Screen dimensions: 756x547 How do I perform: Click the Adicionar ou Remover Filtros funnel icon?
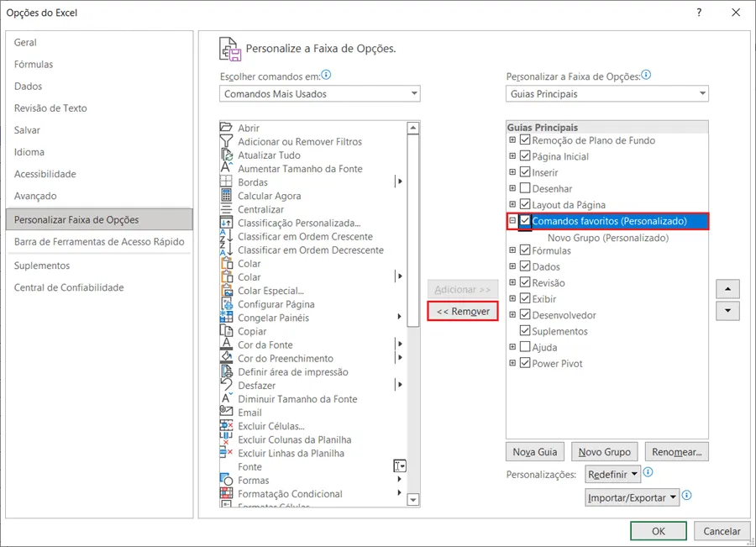pos(226,141)
